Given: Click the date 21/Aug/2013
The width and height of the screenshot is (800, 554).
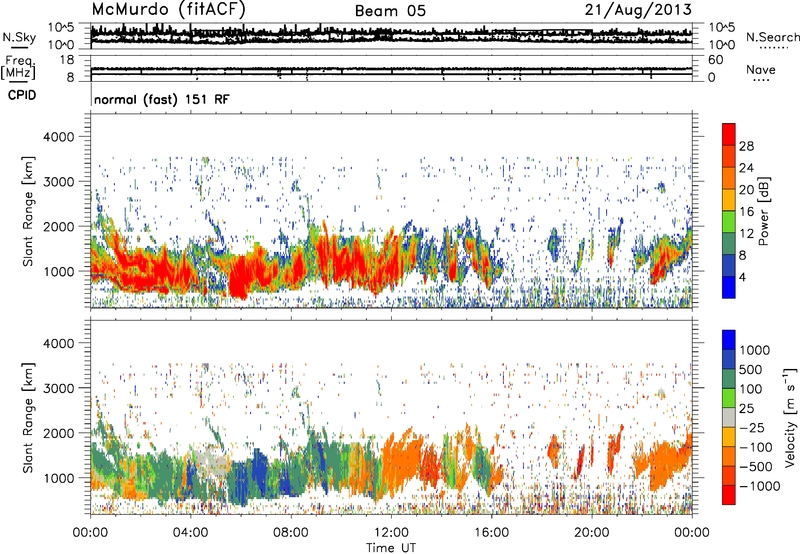Looking at the screenshot, I should pyautogui.click(x=638, y=10).
